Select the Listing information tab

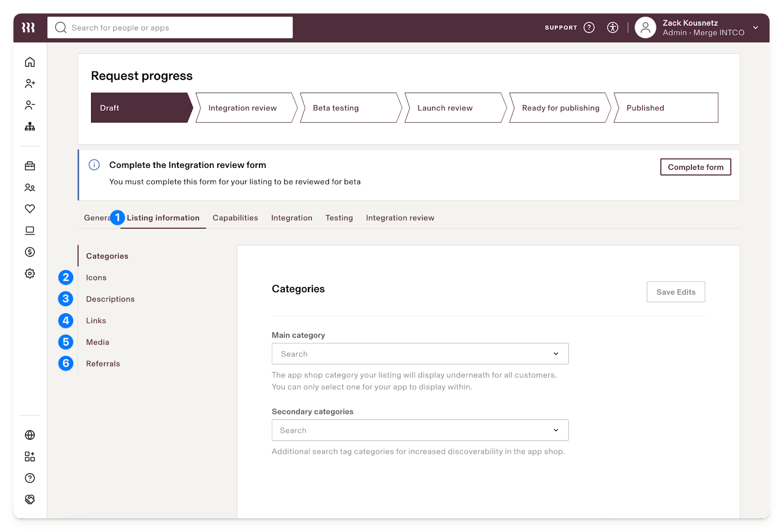(163, 218)
